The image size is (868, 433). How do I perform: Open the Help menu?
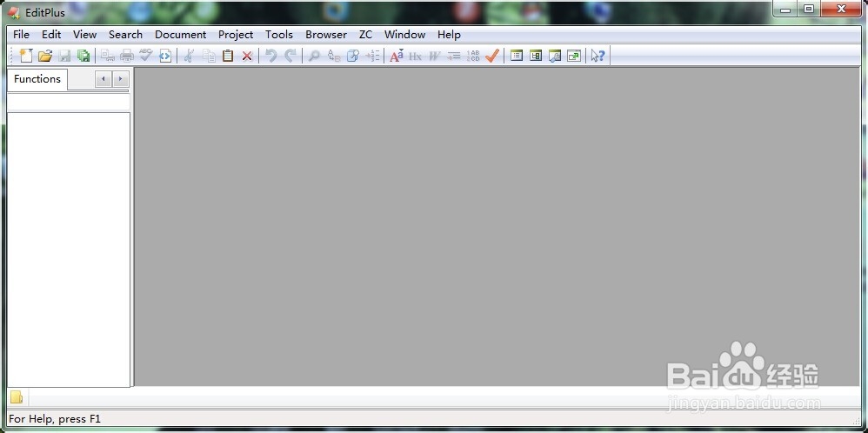coord(449,34)
